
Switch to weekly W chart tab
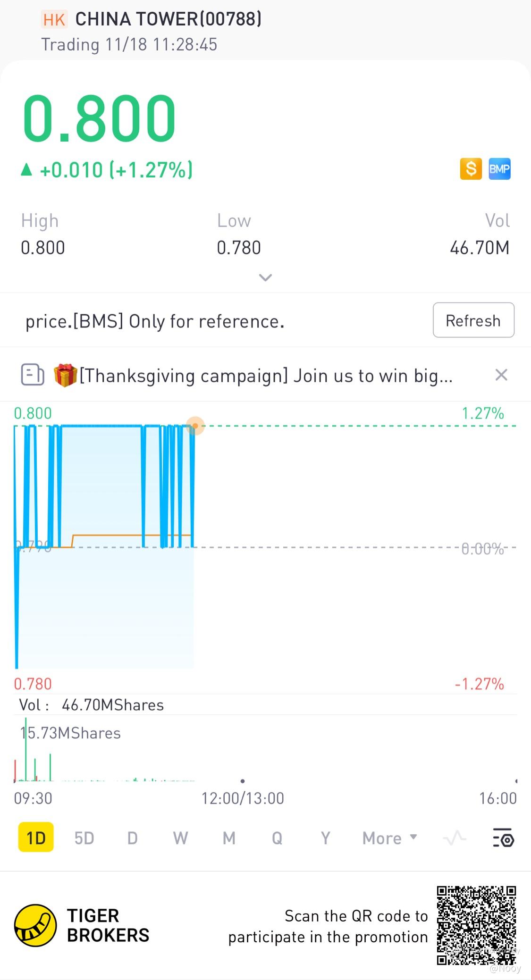180,838
